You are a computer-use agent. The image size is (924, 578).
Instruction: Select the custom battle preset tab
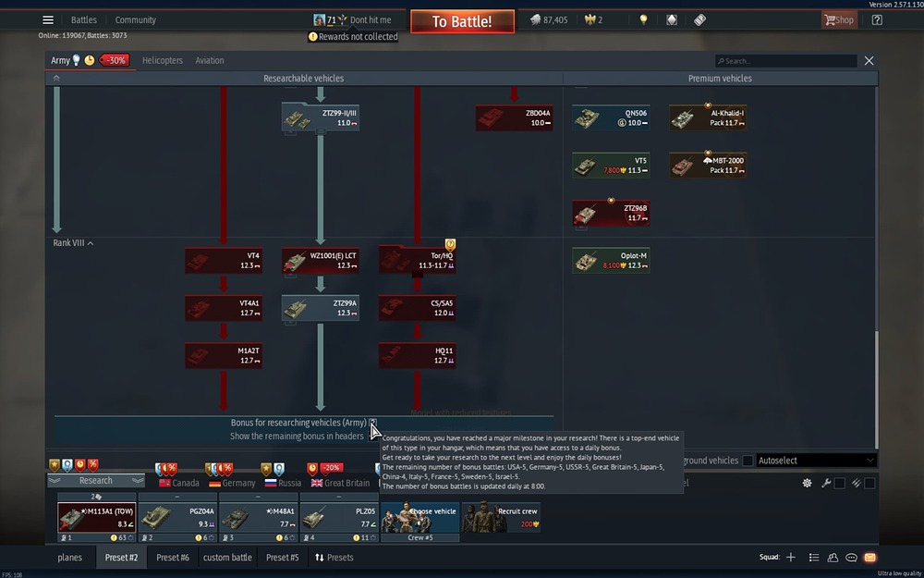(227, 558)
